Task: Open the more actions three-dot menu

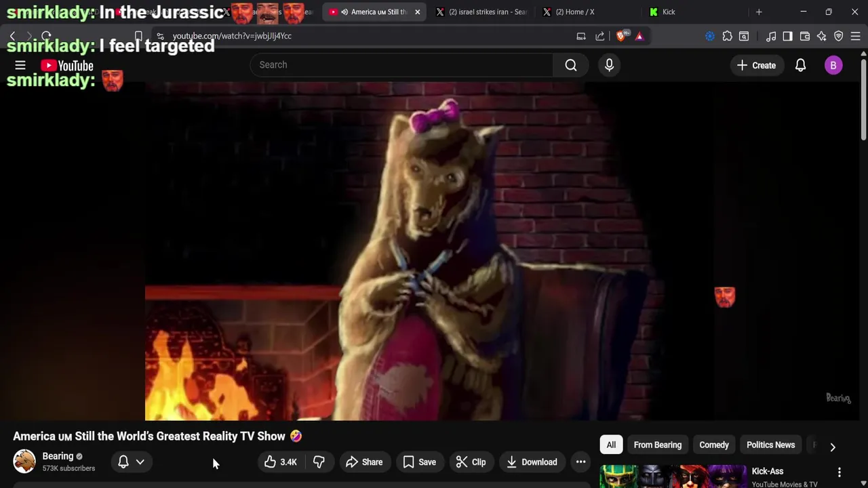Action: coord(580,462)
